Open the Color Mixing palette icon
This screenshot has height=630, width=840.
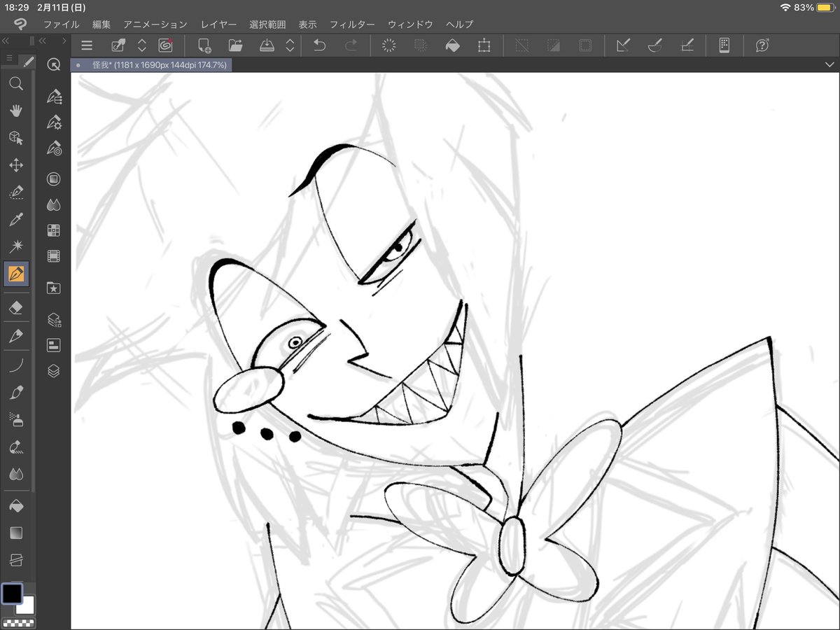54,205
